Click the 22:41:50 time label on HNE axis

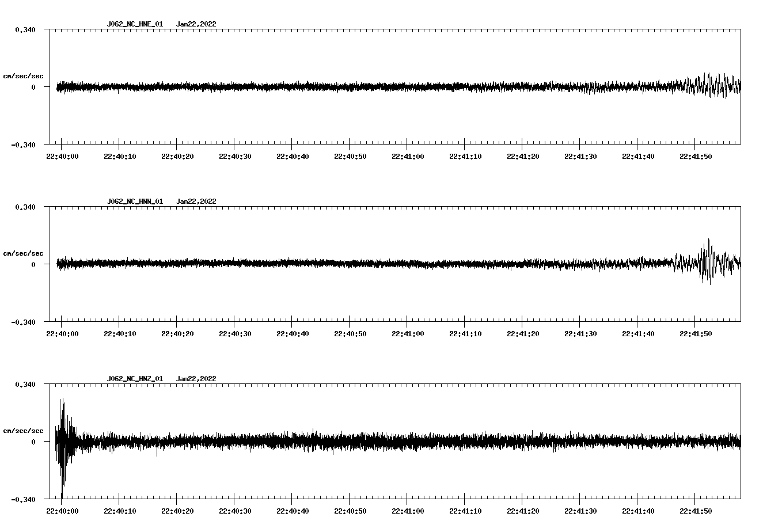(x=696, y=157)
